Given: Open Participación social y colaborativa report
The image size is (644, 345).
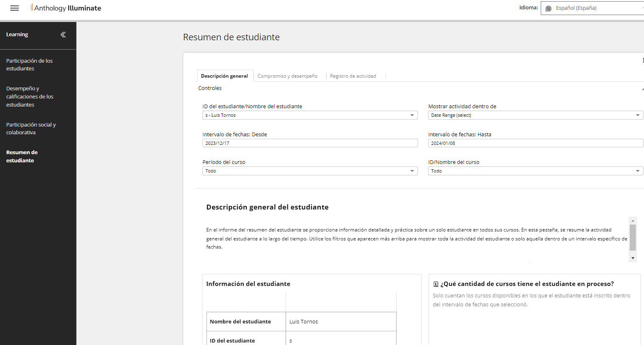Looking at the screenshot, I should pos(31,129).
